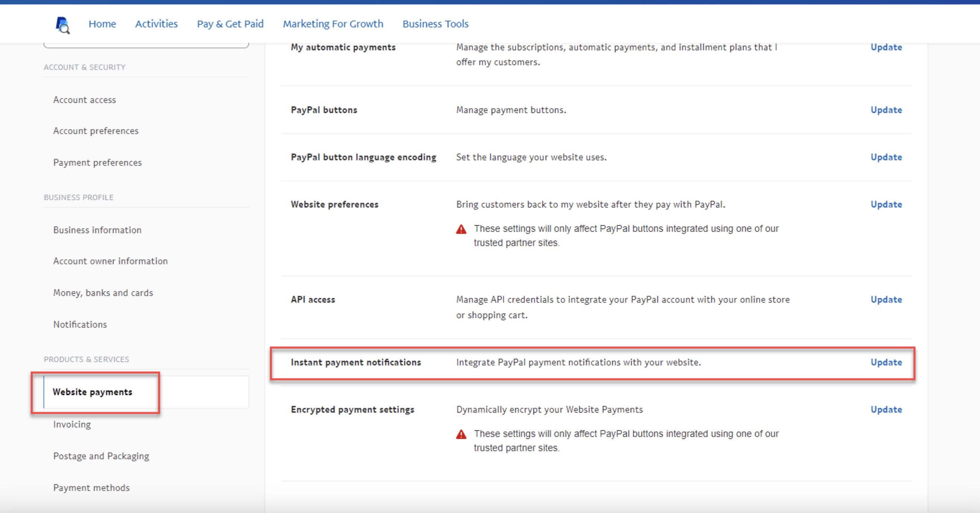This screenshot has height=513, width=980.
Task: Select Marketing For Growth menu
Action: click(333, 24)
